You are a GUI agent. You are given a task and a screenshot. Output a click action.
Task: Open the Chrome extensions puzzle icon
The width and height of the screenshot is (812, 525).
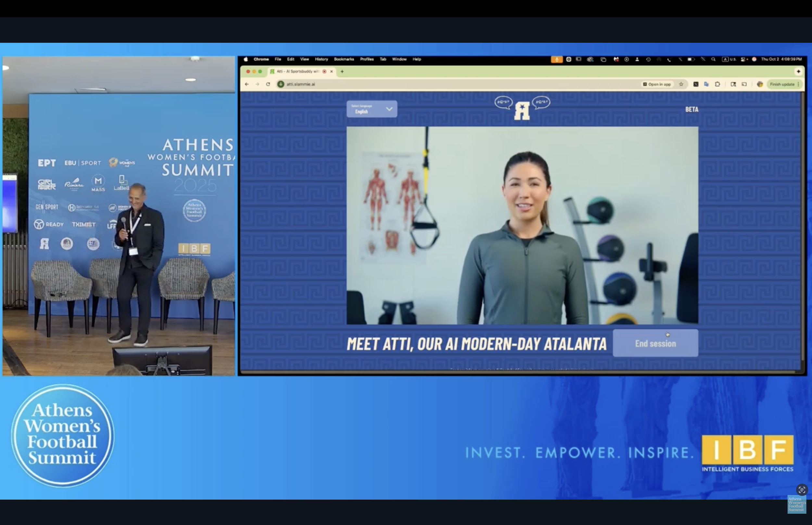click(x=717, y=84)
